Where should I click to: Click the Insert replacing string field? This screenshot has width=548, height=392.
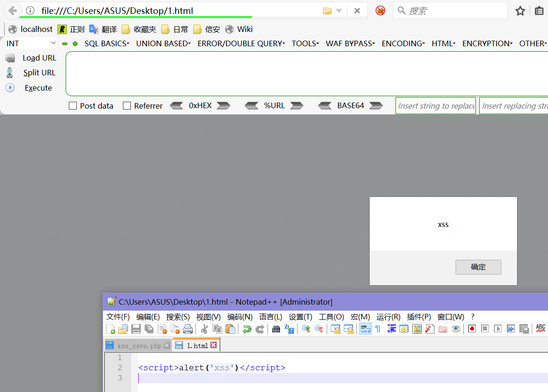(513, 105)
